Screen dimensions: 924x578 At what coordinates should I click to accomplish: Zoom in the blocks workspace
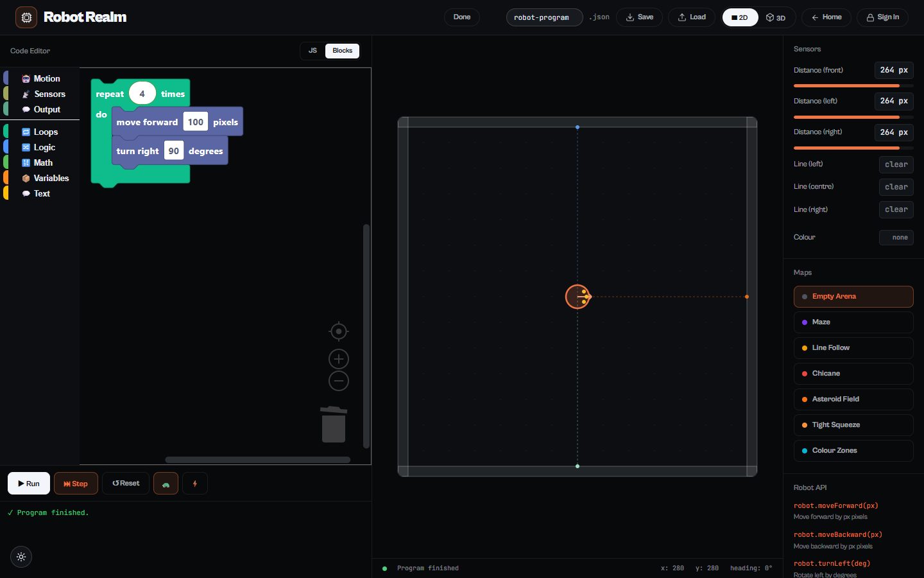(x=338, y=359)
